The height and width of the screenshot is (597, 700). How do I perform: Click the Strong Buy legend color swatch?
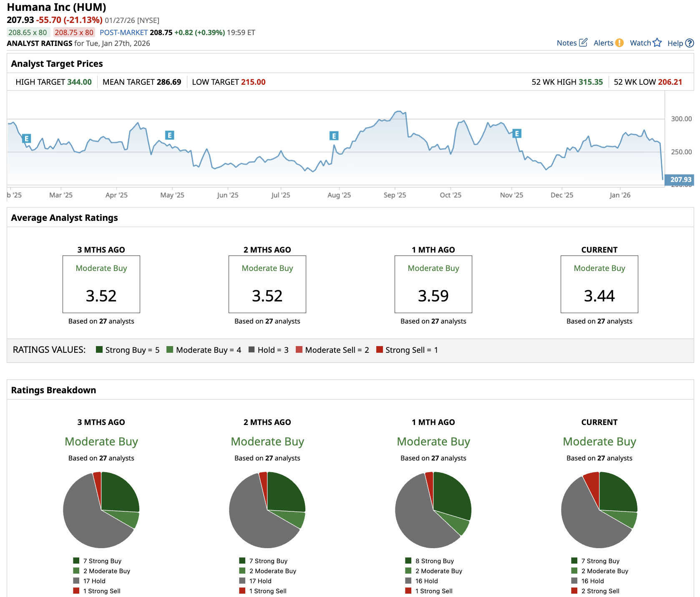[x=99, y=350]
